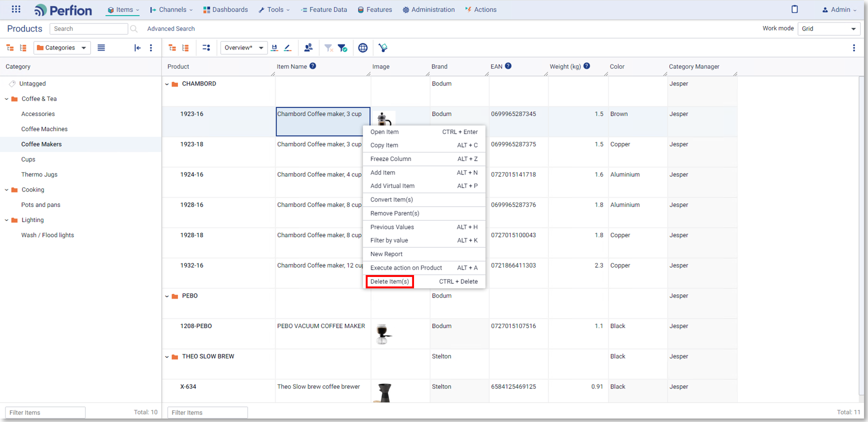Go to Dashboards
The width and height of the screenshot is (868, 422).
click(225, 10)
